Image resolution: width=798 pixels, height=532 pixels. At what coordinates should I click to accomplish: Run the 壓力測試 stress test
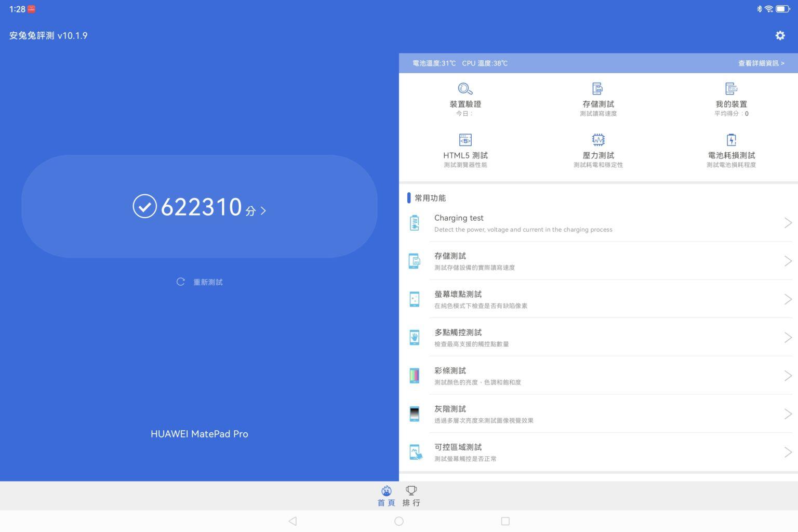[x=598, y=148]
